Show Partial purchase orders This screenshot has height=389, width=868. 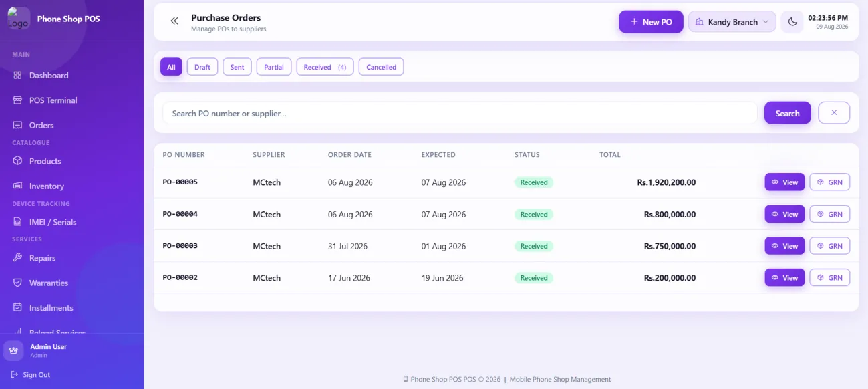coord(274,67)
